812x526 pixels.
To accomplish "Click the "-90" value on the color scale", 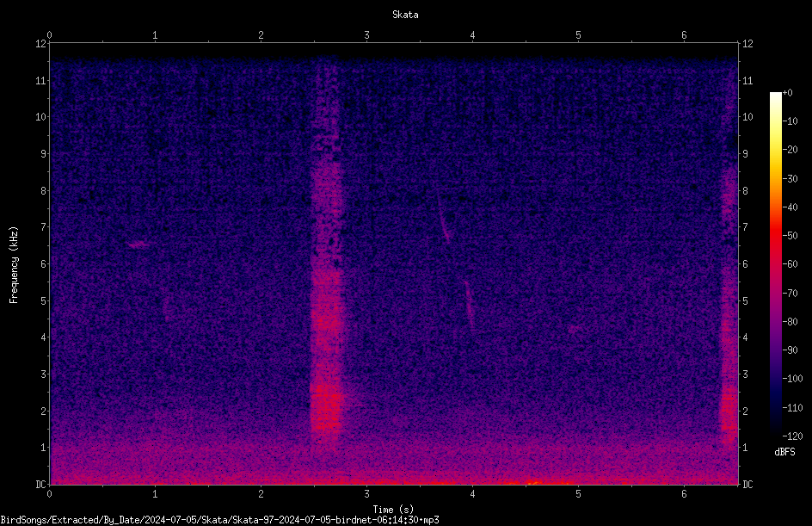I will (790, 350).
